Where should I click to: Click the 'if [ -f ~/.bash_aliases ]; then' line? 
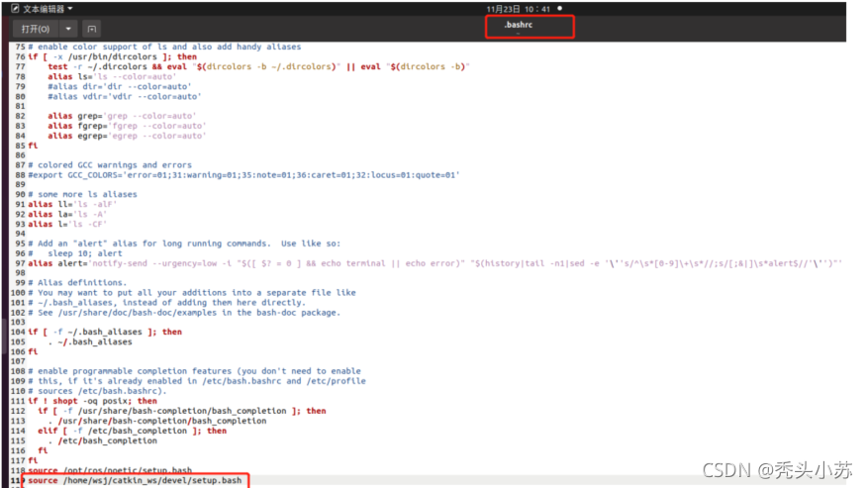click(105, 332)
